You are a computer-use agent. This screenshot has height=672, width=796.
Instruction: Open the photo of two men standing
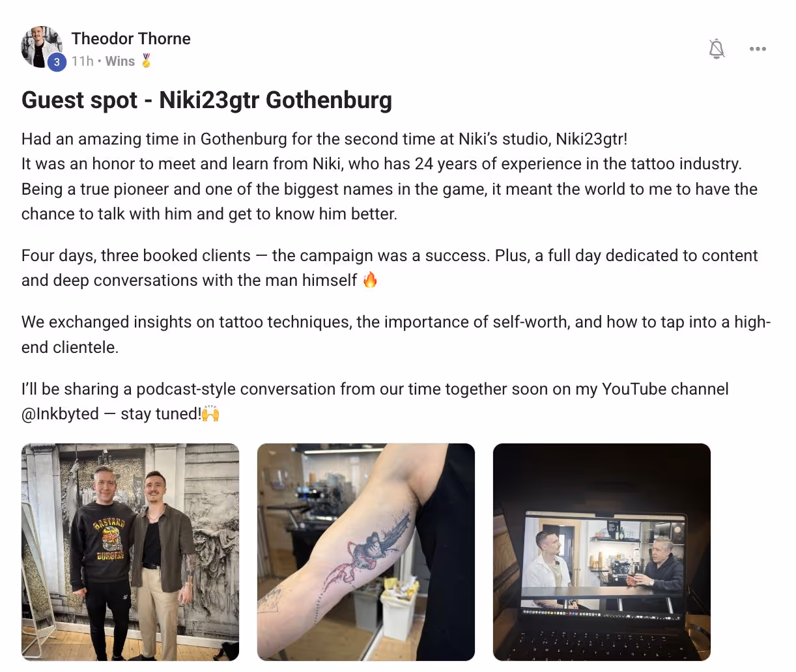pos(130,552)
